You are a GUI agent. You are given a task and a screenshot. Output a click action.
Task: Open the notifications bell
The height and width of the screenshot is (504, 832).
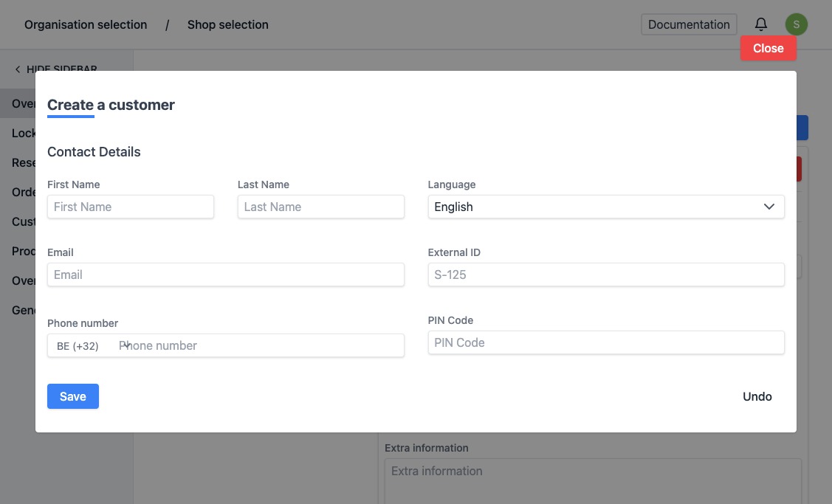(761, 24)
